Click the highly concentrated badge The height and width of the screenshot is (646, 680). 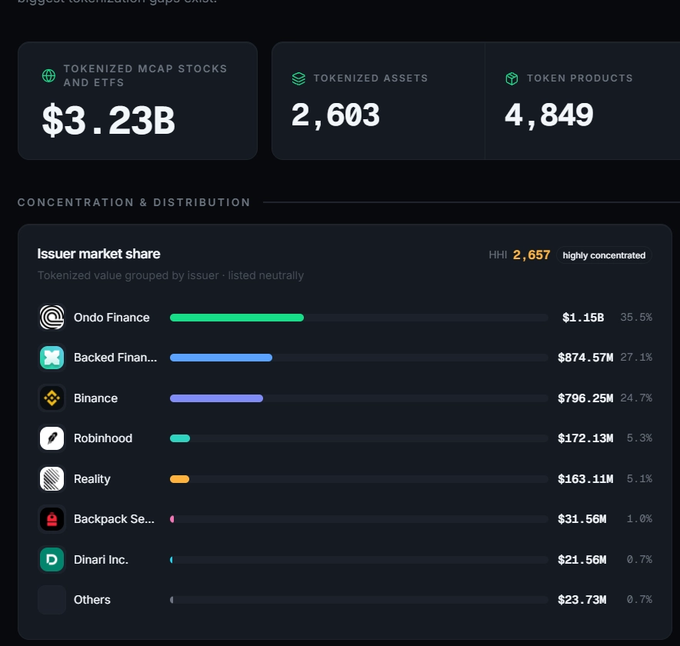[x=604, y=255]
